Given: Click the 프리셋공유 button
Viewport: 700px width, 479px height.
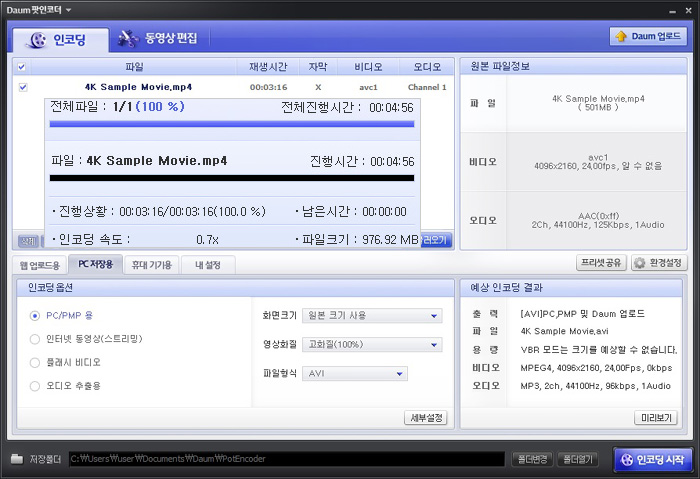Looking at the screenshot, I should point(601,262).
